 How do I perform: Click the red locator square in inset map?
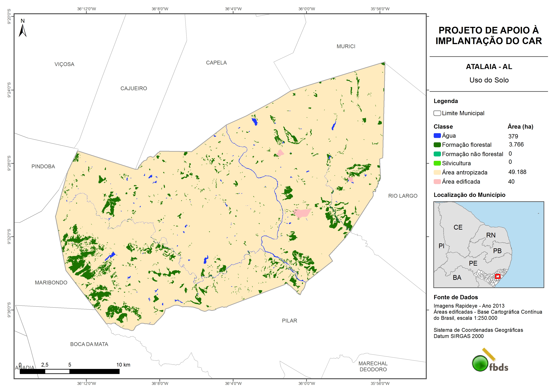tap(497, 276)
